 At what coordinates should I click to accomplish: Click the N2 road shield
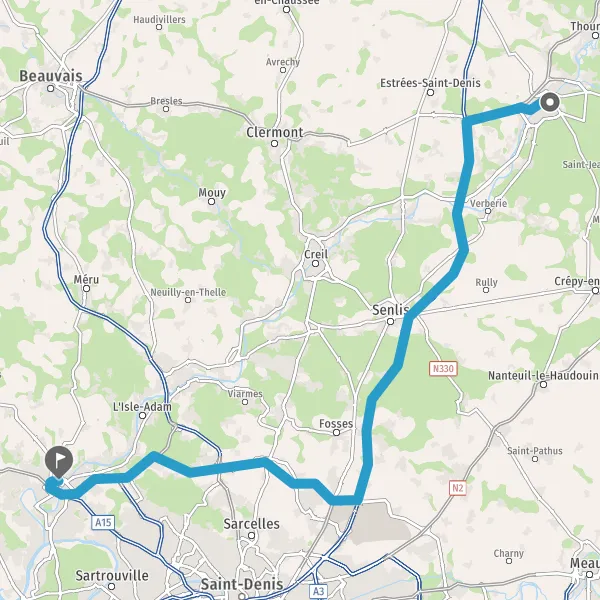pos(458,488)
